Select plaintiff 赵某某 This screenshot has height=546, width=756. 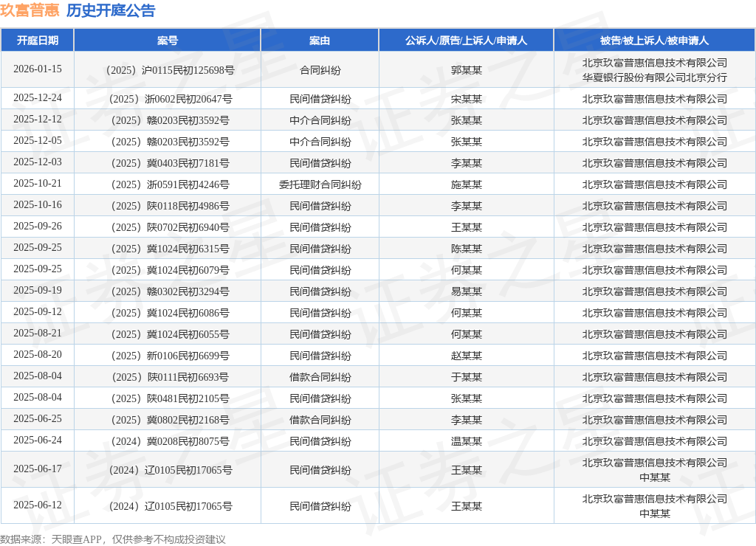467,356
